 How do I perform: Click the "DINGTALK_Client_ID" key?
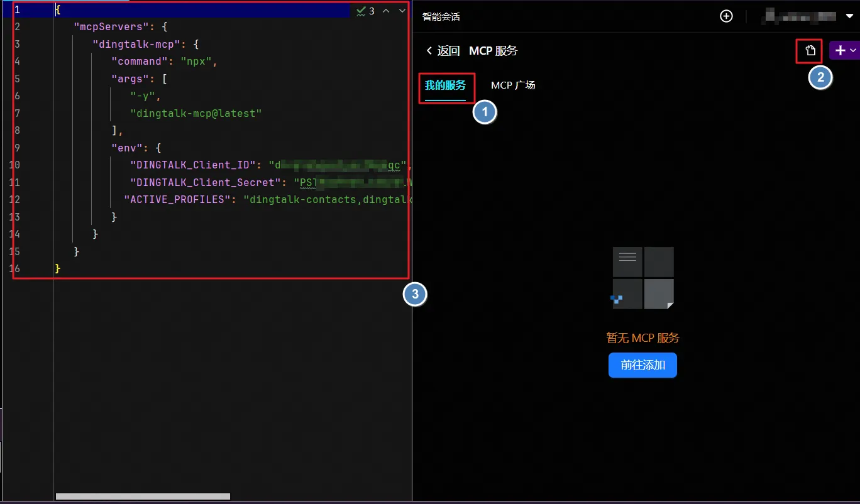tap(193, 165)
